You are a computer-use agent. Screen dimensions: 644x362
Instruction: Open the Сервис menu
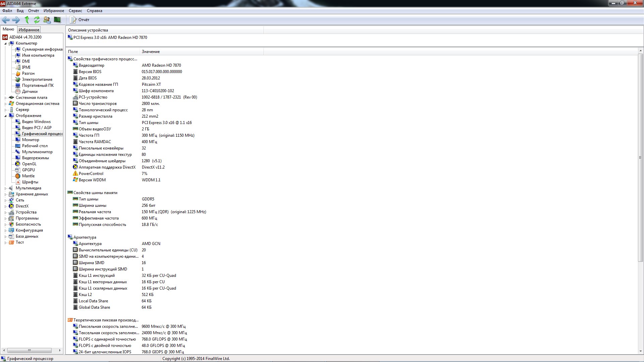point(75,11)
